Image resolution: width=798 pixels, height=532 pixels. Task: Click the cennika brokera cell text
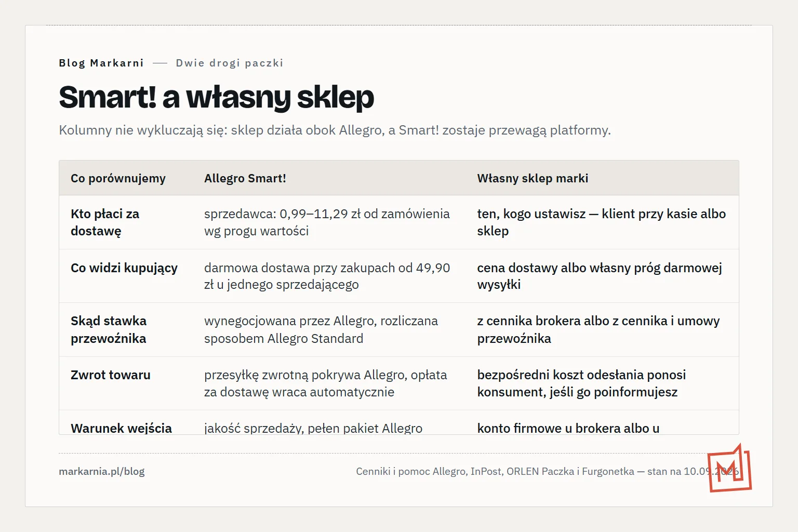tap(598, 329)
